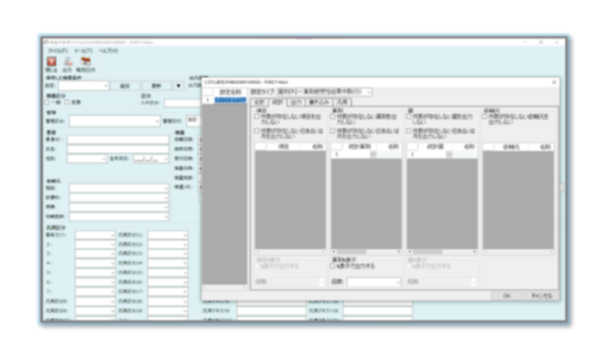Click the 出力 output toolbar icon

tap(68, 62)
